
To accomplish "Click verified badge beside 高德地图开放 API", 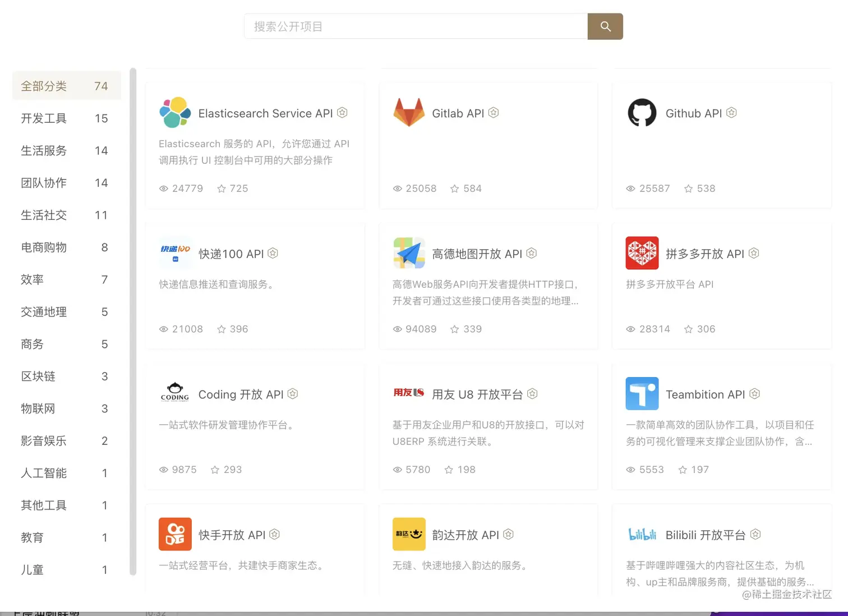I will click(x=532, y=253).
